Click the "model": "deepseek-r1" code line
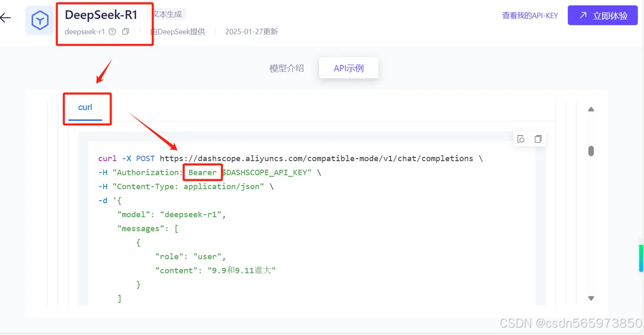The width and height of the screenshot is (644, 335). pos(172,214)
